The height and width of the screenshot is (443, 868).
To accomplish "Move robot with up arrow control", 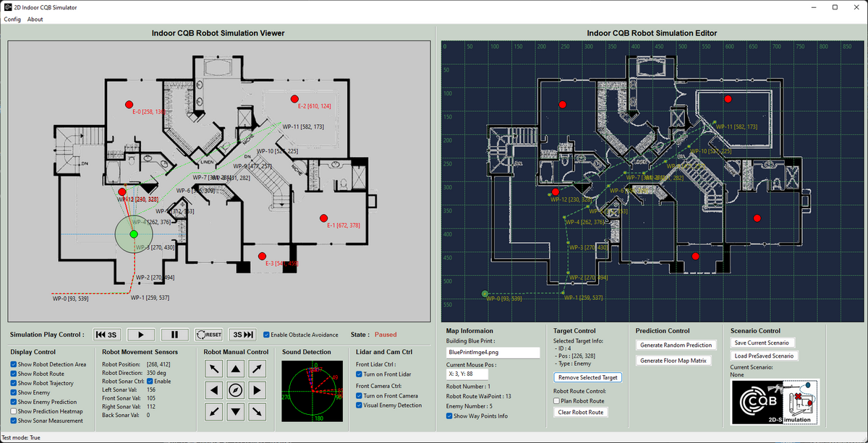I will [x=236, y=369].
